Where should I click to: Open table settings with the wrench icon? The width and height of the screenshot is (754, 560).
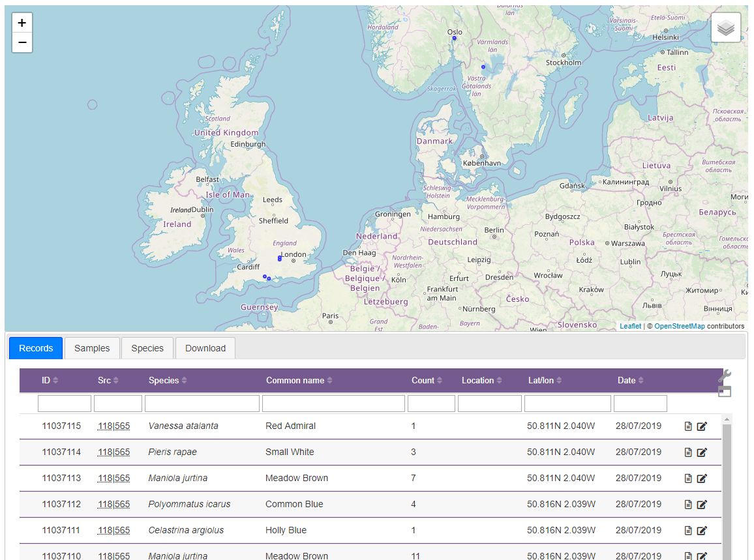tap(725, 376)
